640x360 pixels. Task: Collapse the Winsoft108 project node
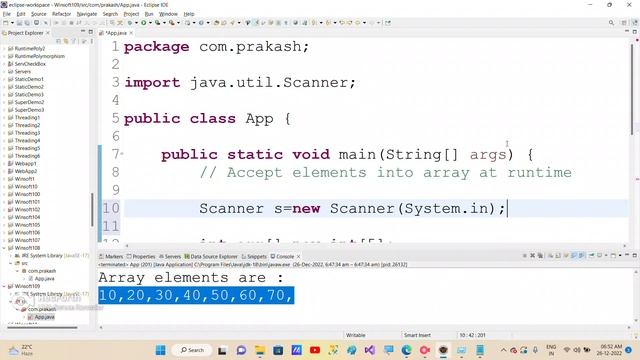pos(4,248)
